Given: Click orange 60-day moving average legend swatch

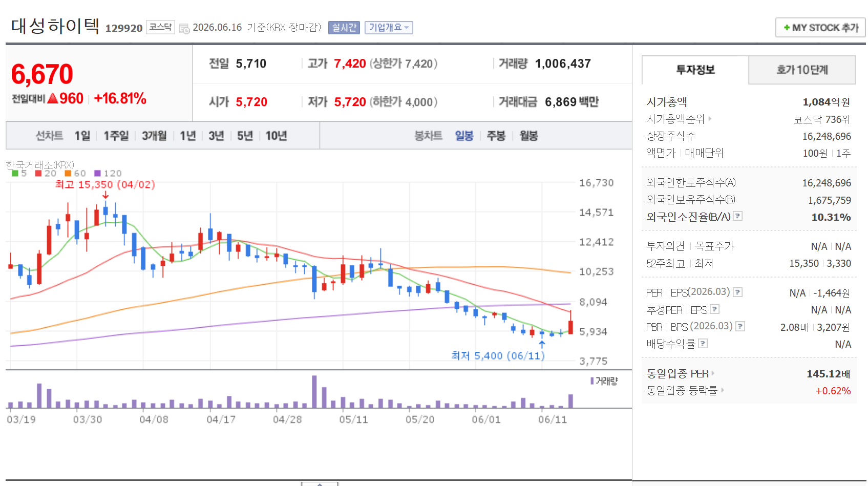Looking at the screenshot, I should [68, 173].
